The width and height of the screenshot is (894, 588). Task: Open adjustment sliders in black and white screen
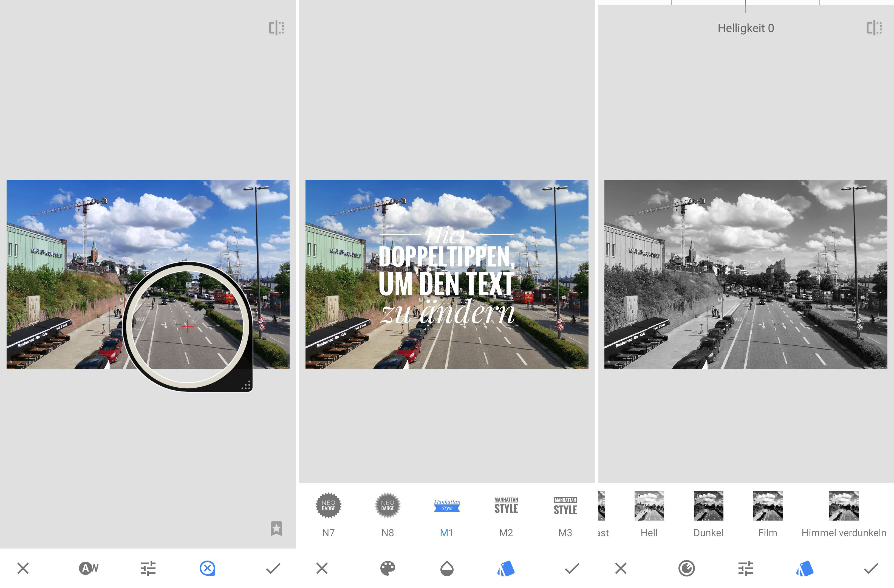pyautogui.click(x=746, y=568)
